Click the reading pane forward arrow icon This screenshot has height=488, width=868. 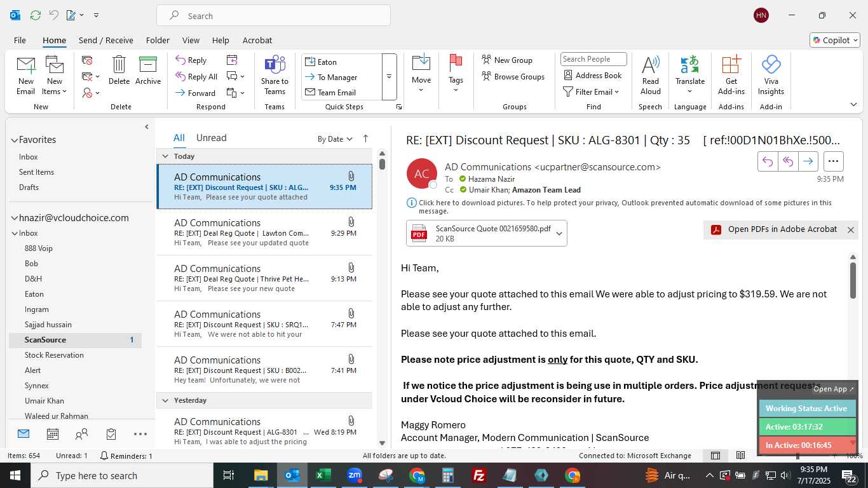(x=808, y=161)
